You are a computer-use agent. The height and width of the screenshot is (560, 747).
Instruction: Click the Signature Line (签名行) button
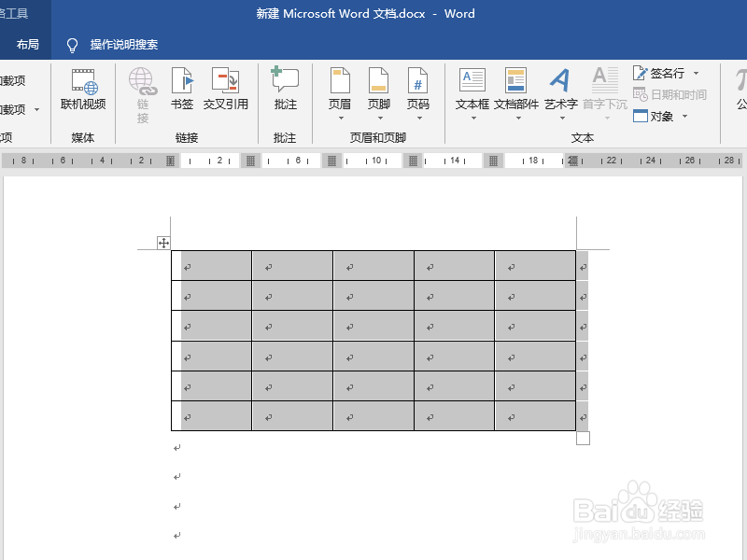pyautogui.click(x=659, y=74)
